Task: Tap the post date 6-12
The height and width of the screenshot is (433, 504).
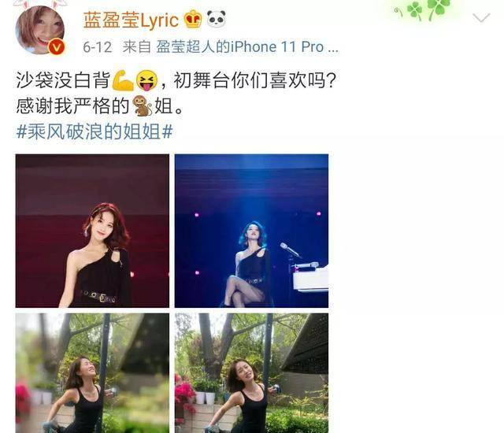Action: coord(98,47)
